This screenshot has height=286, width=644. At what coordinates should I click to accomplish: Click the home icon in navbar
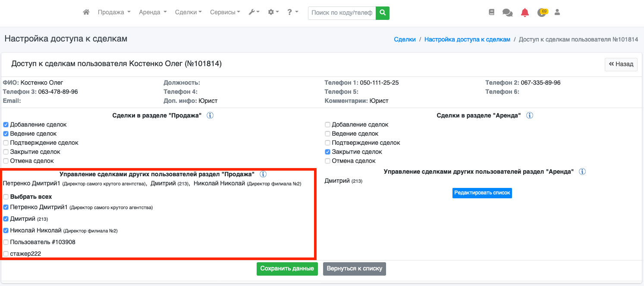(x=86, y=13)
